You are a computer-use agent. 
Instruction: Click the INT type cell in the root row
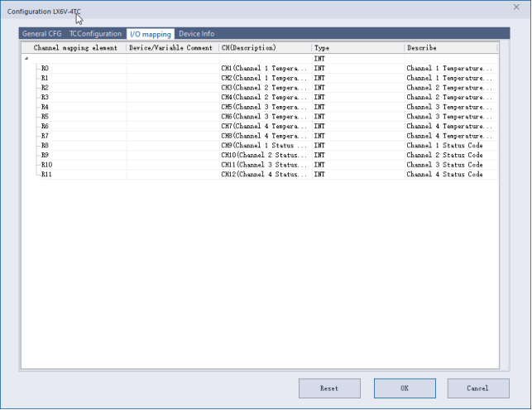pos(358,59)
